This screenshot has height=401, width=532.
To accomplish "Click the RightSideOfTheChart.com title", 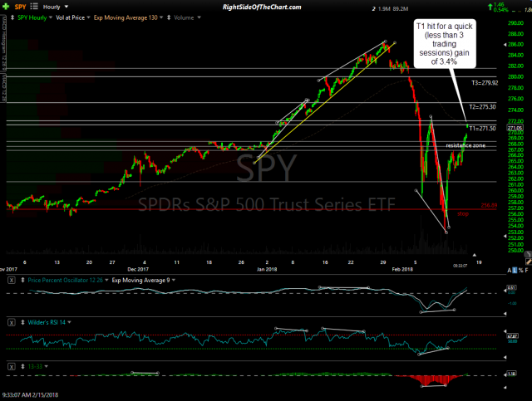I will [x=262, y=7].
